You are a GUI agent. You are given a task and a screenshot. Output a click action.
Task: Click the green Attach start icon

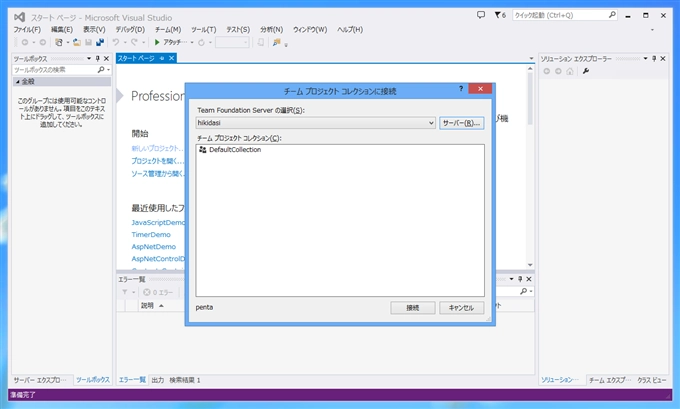(157, 42)
